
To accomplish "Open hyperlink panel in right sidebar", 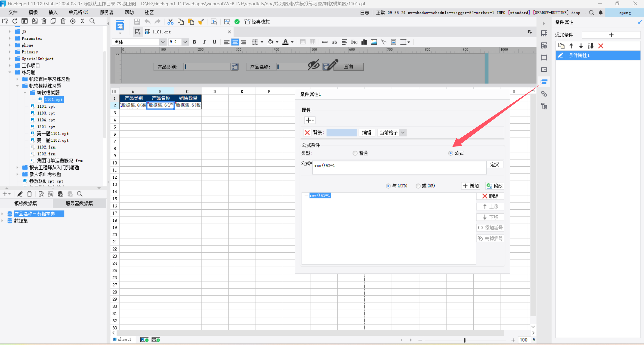I will point(544,94).
